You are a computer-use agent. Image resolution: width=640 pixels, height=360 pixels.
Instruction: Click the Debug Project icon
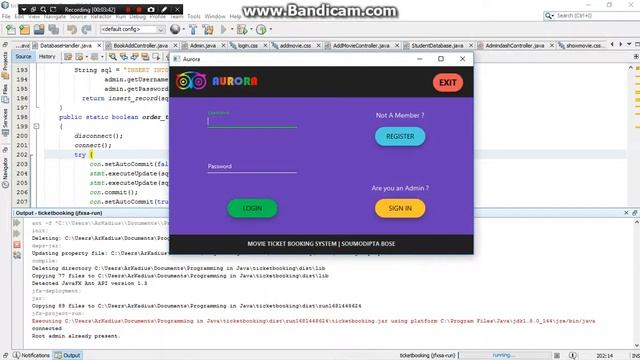242,29
